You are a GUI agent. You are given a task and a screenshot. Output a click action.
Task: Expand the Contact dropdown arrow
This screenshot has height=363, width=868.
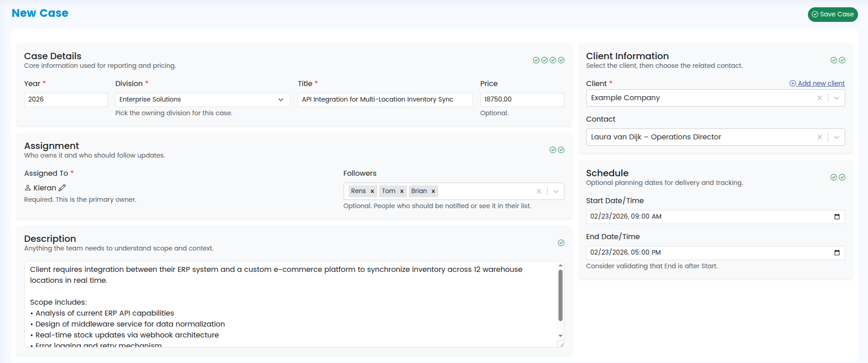[x=836, y=137]
